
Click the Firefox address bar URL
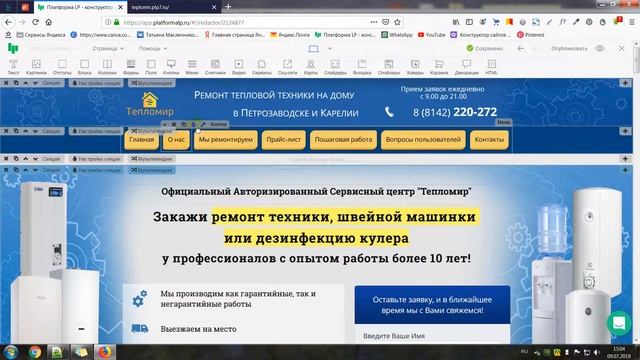click(184, 22)
